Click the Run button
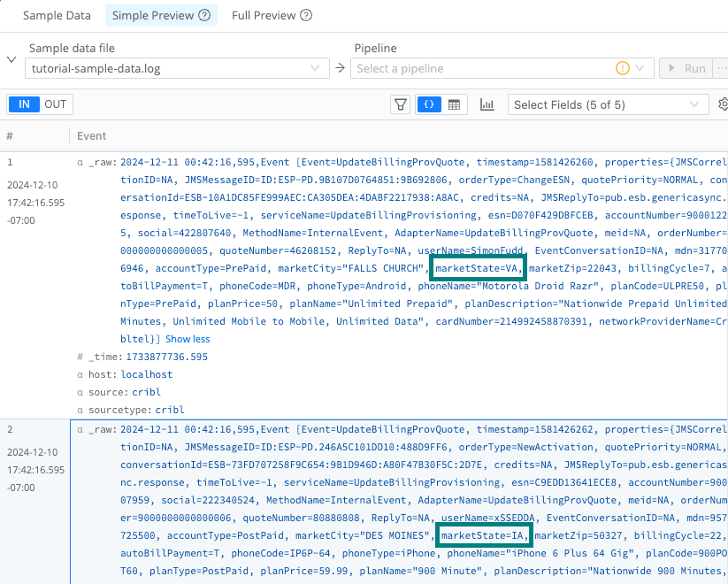 point(686,68)
